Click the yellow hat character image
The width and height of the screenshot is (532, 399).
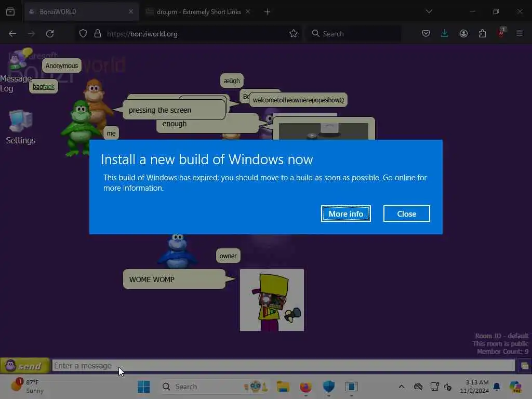point(272,300)
